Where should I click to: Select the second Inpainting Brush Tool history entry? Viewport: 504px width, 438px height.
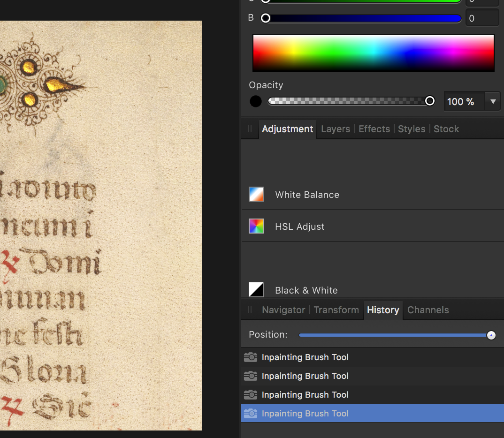click(x=373, y=376)
